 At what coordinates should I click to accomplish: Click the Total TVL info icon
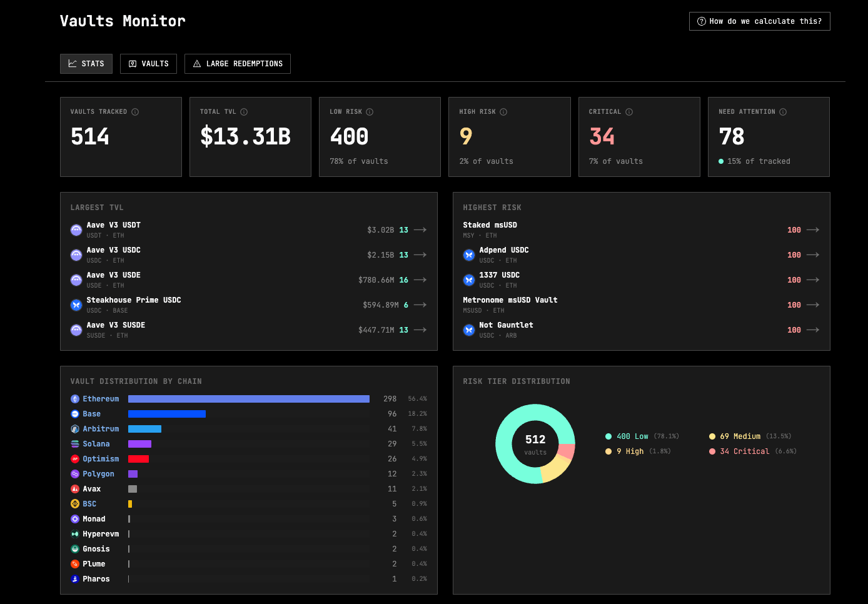click(x=244, y=112)
